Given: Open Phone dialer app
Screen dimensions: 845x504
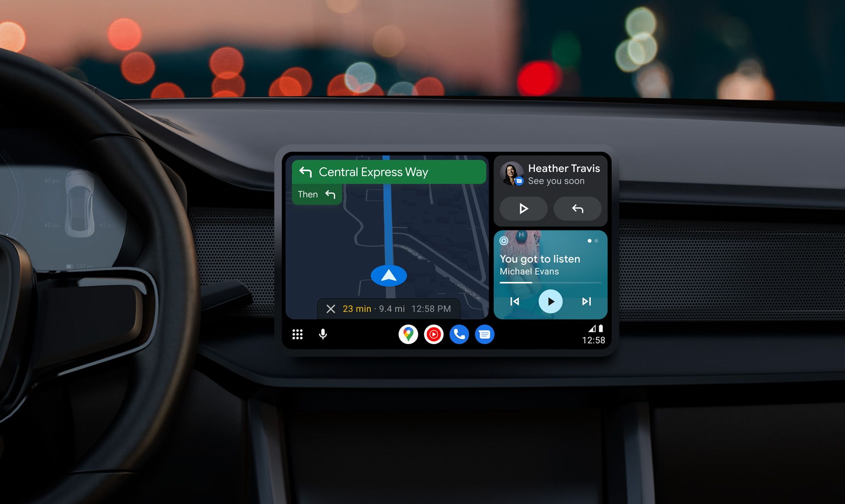Looking at the screenshot, I should pos(457,335).
